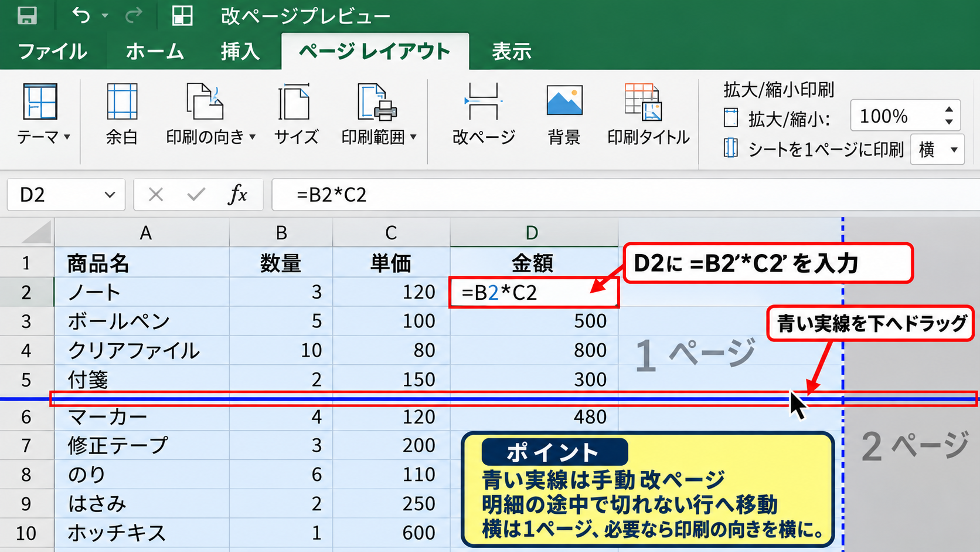Click the サイズ paper size icon
The image size is (980, 552).
pos(294,101)
